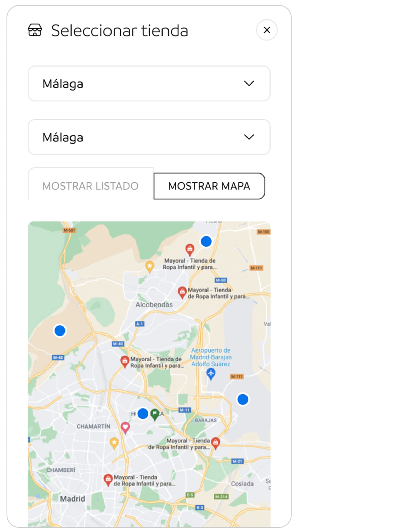Open the second Málaga city dropdown

149,137
